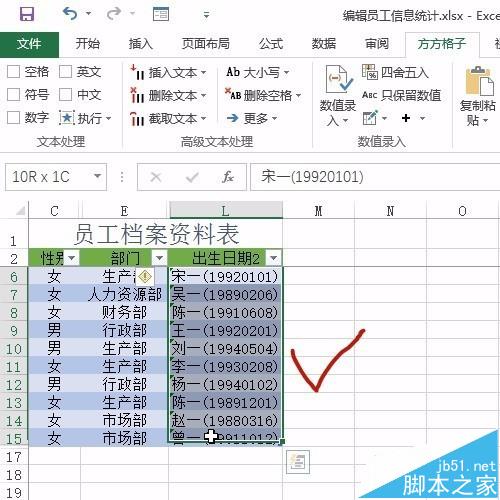Click the 执行 star icon

click(x=67, y=118)
